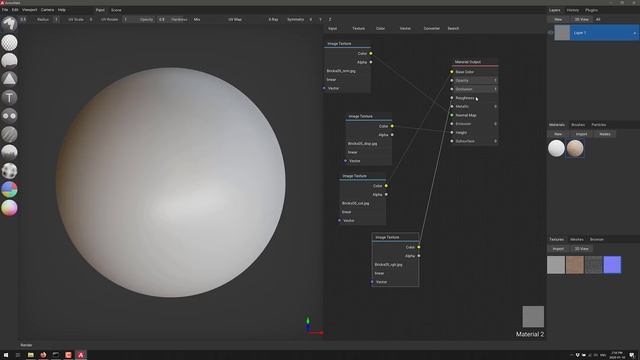Viewport: 640px width, 360px height.
Task: Select the color Picker tool sphere
Action: tap(9, 208)
